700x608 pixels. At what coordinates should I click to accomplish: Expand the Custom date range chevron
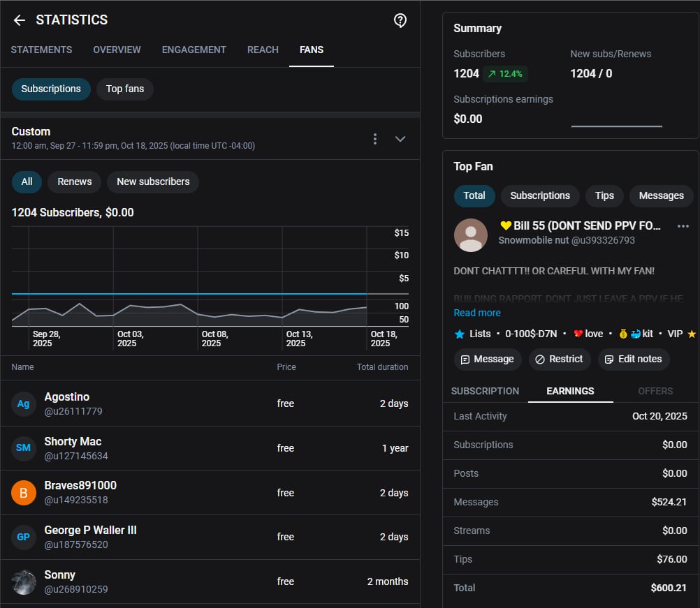coord(400,139)
